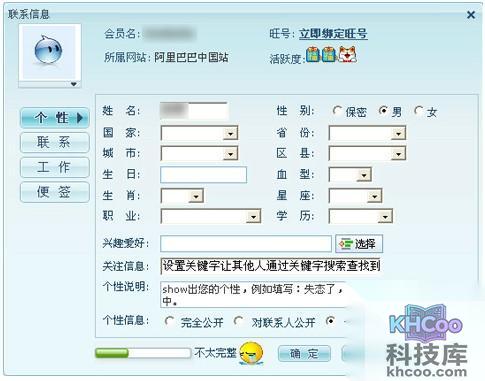Viewport: 485px width, 381px height.
Task: Click the 确定 button
Action: click(304, 353)
